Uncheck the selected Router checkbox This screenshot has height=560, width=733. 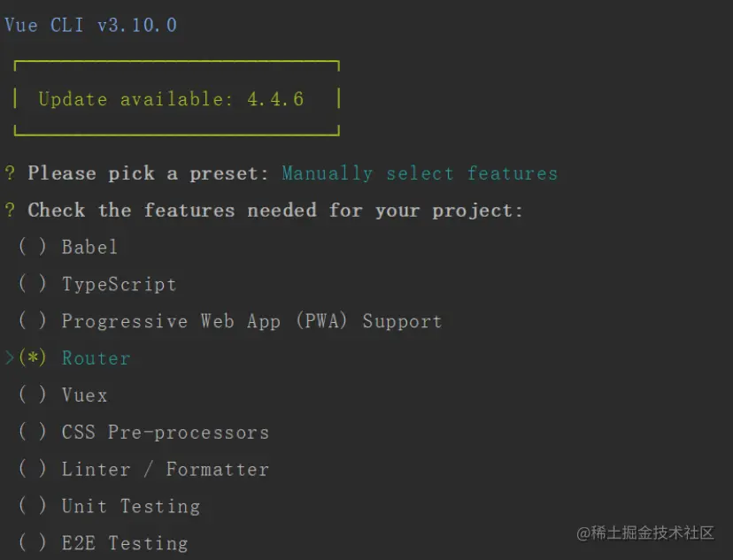(32, 358)
